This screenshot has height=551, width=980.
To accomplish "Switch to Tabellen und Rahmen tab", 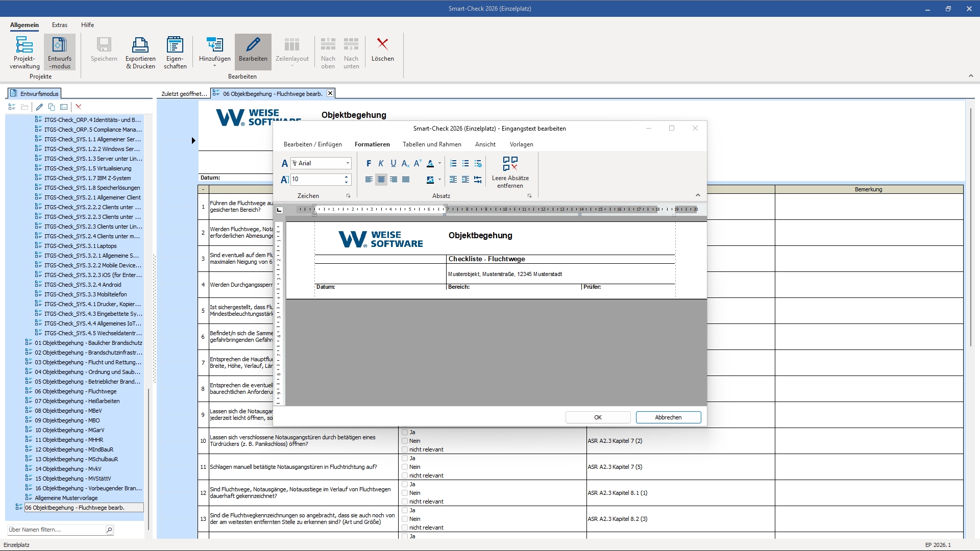I will coord(432,144).
